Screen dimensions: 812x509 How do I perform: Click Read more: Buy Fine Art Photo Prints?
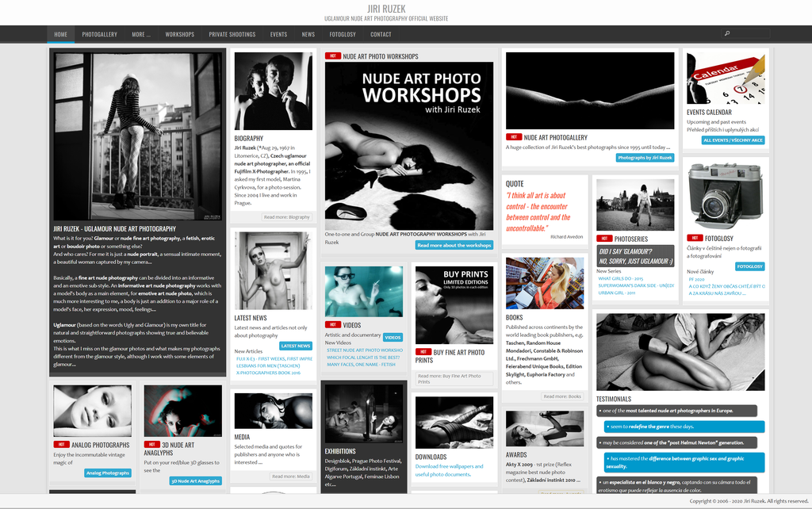pos(454,379)
